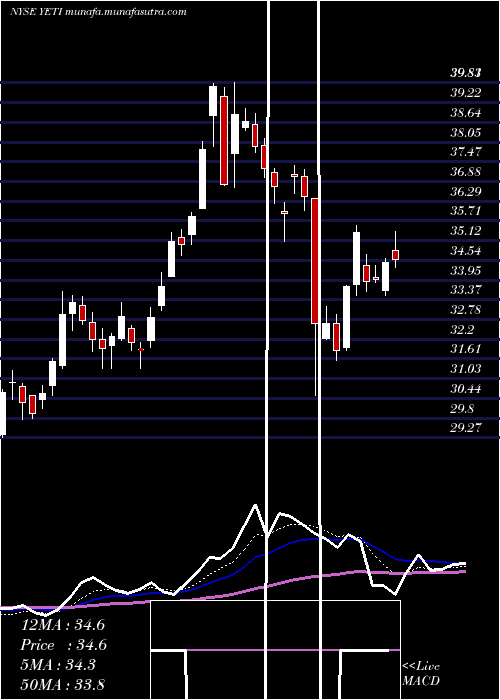
Task: Select the 30.44 price axis label
Action: (465, 389)
